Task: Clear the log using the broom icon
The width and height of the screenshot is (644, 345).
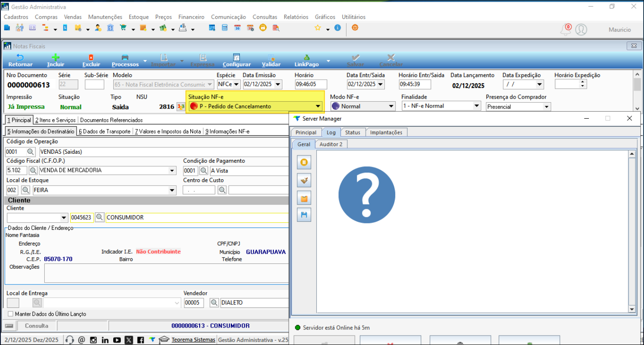Action: 304,180
